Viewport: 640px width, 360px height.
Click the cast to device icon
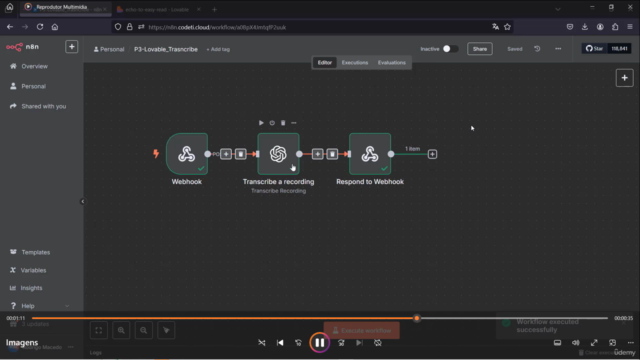[612, 343]
